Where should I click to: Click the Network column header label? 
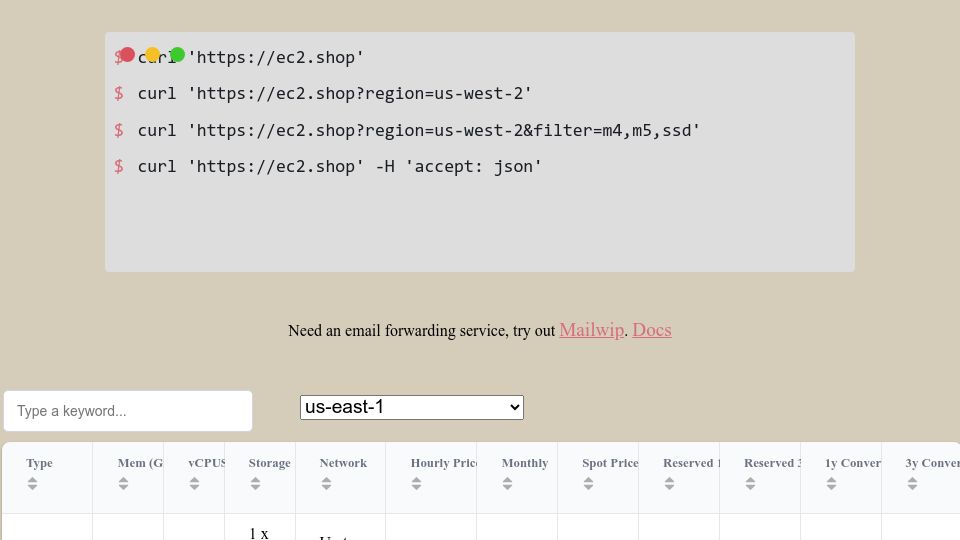343,463
